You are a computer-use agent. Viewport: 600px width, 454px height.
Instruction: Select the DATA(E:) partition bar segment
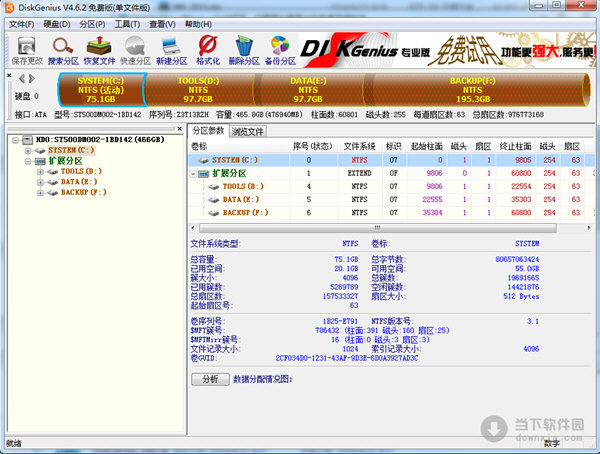pyautogui.click(x=308, y=90)
